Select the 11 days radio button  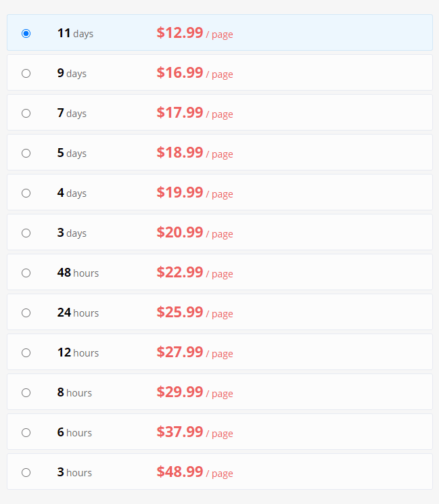tap(26, 33)
